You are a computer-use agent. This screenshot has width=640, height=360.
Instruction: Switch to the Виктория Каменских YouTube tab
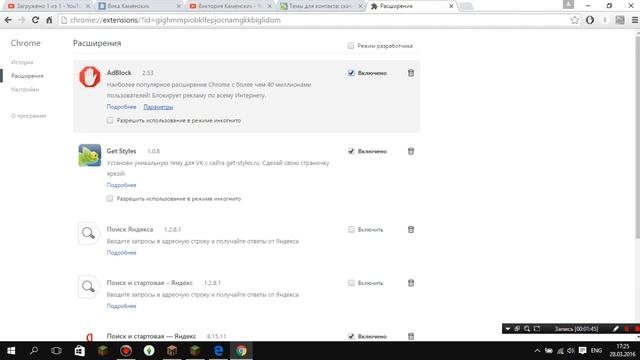tap(230, 6)
